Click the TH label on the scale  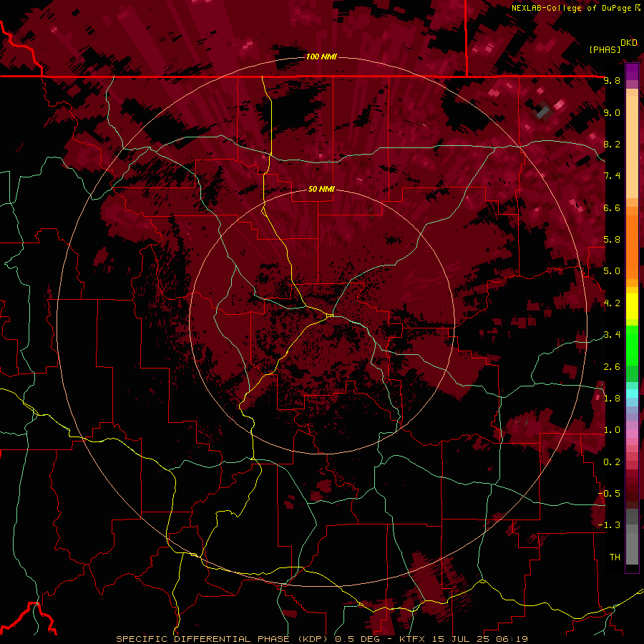pyautogui.click(x=615, y=557)
